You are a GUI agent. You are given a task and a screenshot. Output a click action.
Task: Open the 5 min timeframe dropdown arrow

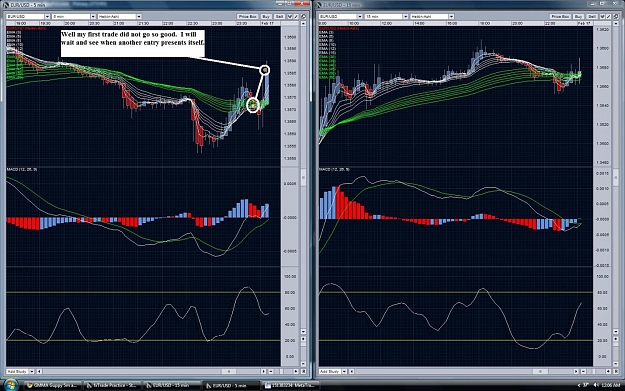tap(93, 17)
